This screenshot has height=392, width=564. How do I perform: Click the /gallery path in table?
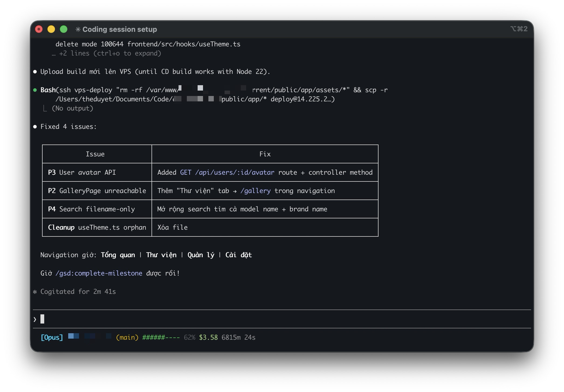click(x=255, y=191)
